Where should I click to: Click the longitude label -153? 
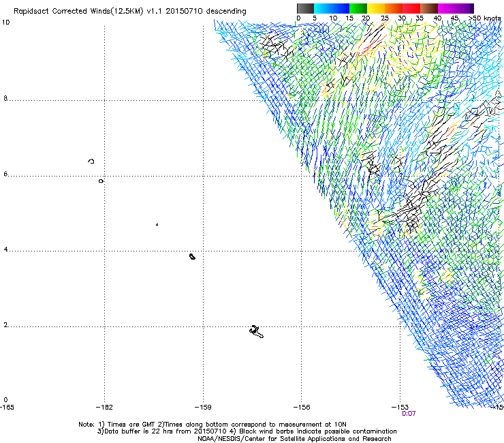coord(400,408)
